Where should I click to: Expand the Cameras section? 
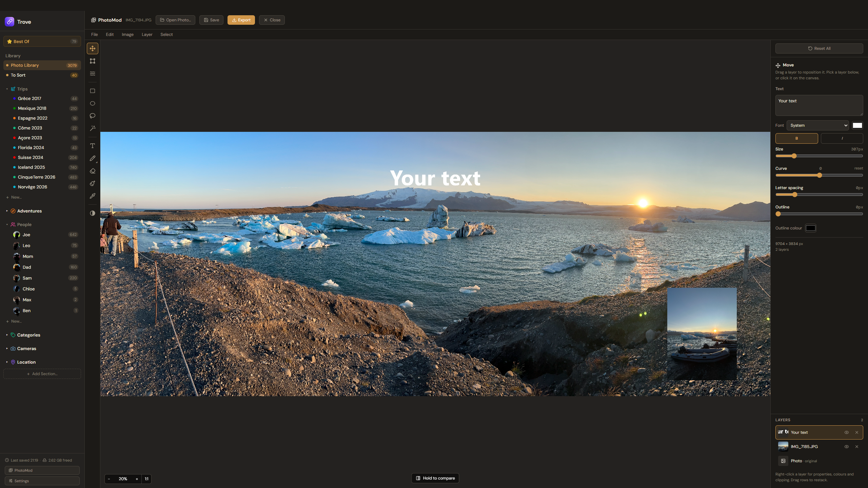[x=7, y=349]
